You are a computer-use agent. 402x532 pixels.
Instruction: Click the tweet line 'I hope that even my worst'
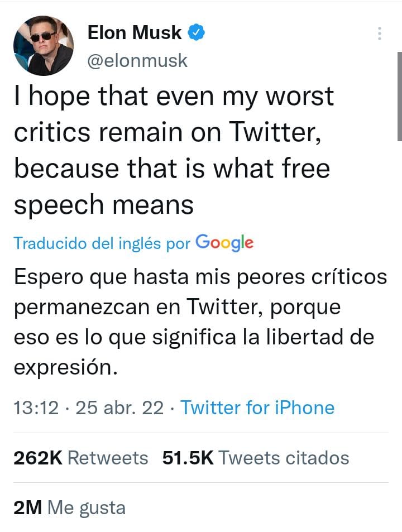174,97
